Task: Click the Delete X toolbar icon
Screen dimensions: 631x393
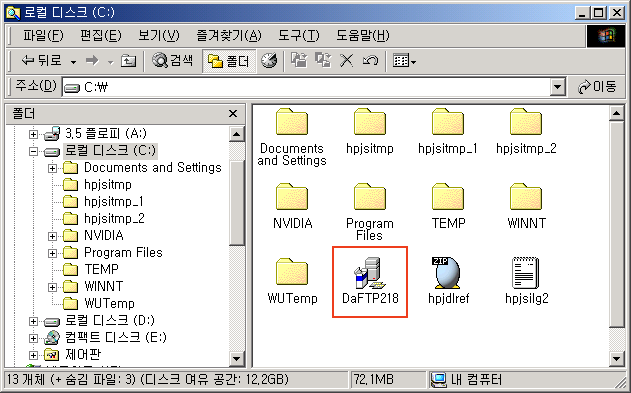Action: point(346,61)
